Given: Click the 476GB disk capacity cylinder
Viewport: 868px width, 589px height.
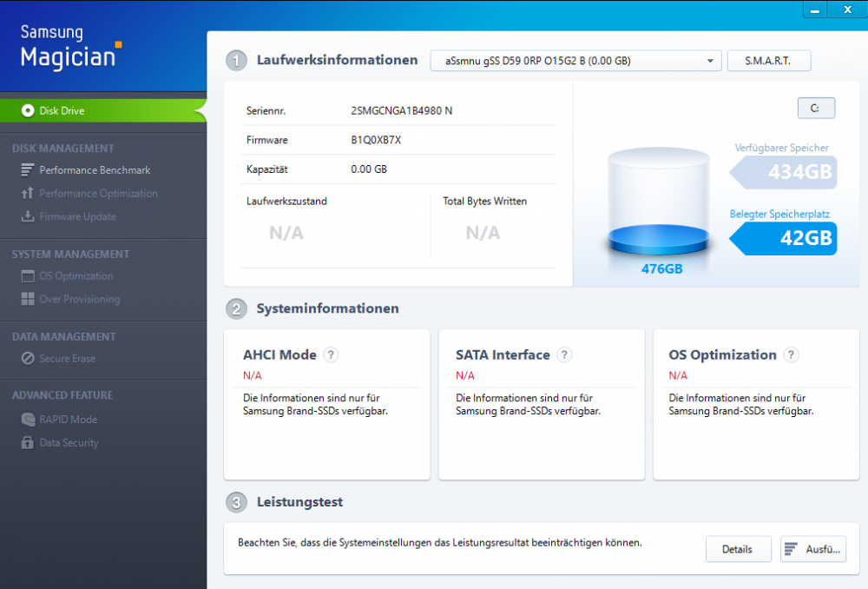Looking at the screenshot, I should (661, 205).
